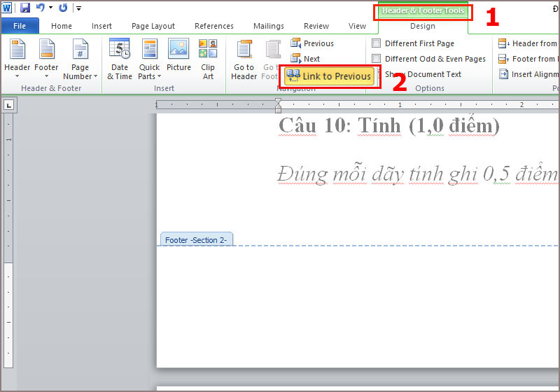Viewport: 560px width, 392px height.
Task: Open the Review tab
Action: pyautogui.click(x=316, y=26)
